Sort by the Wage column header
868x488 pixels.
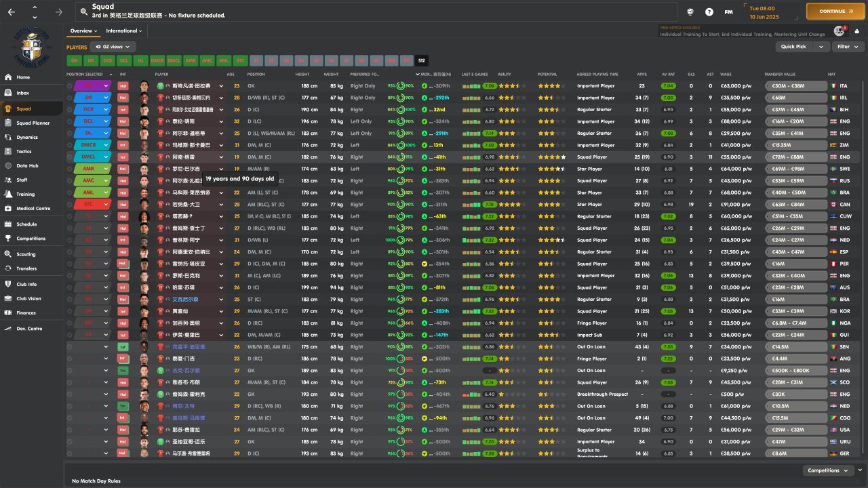[726, 74]
